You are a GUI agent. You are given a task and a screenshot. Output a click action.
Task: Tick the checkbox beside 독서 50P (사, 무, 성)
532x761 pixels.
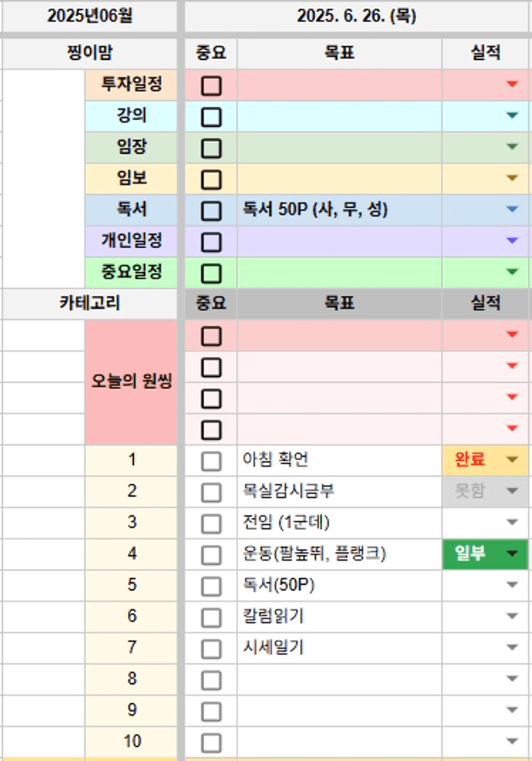point(211,211)
